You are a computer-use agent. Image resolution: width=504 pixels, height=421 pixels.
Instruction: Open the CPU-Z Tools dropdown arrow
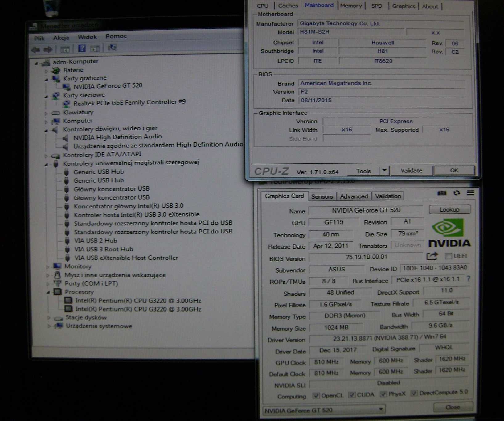point(384,170)
